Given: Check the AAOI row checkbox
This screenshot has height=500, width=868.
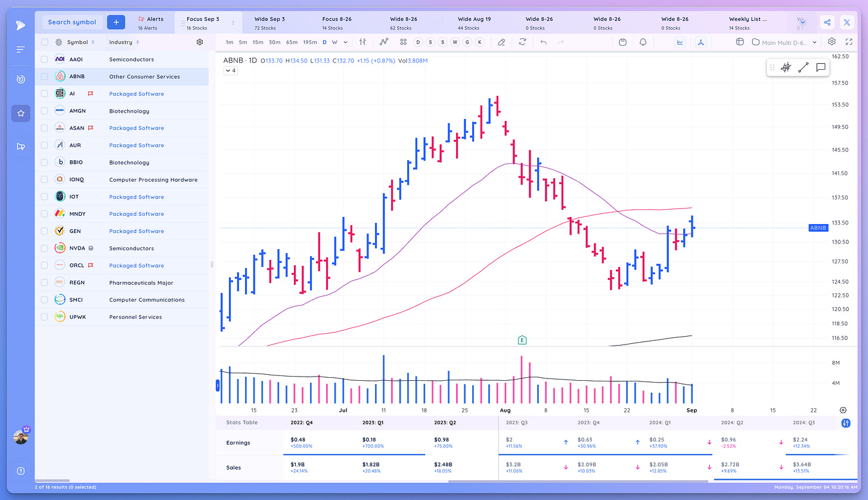Looking at the screenshot, I should coord(44,60).
